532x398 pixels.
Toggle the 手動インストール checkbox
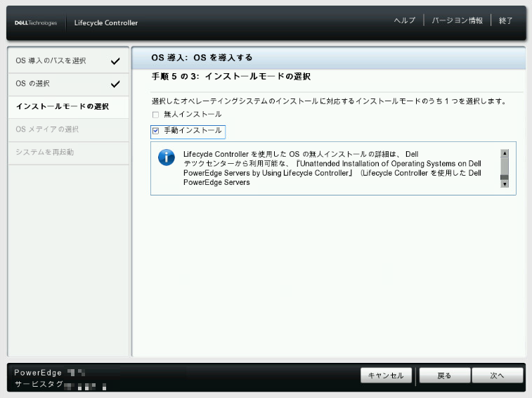155,131
